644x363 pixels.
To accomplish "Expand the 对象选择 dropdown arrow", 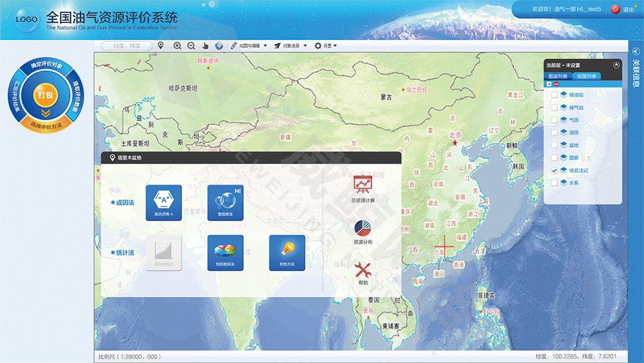I will point(305,46).
